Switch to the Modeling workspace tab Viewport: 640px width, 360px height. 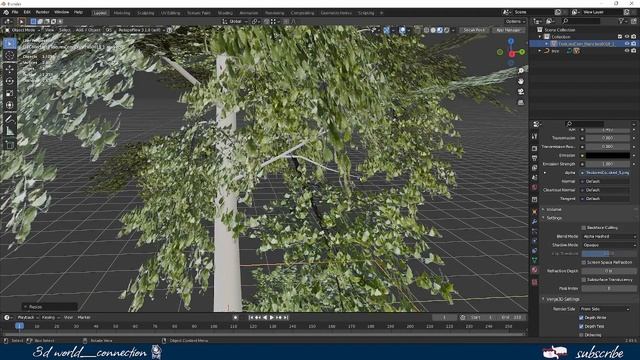click(122, 13)
